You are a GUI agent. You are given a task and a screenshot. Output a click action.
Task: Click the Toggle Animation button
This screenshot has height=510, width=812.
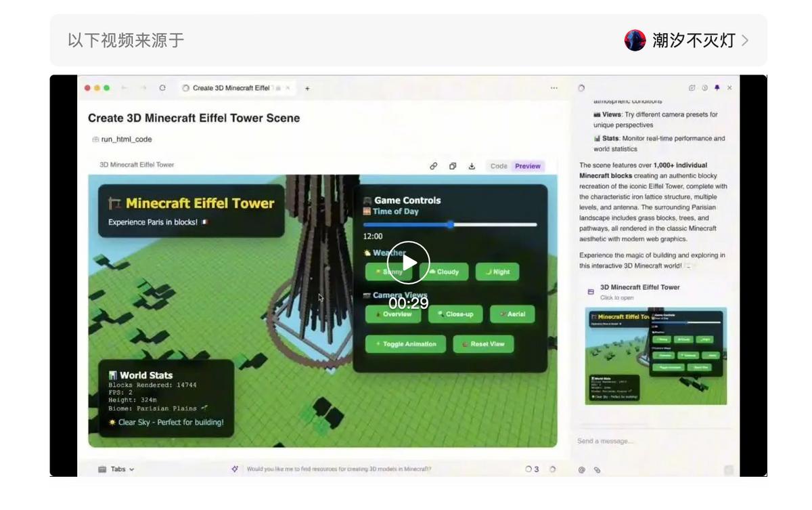(405, 343)
